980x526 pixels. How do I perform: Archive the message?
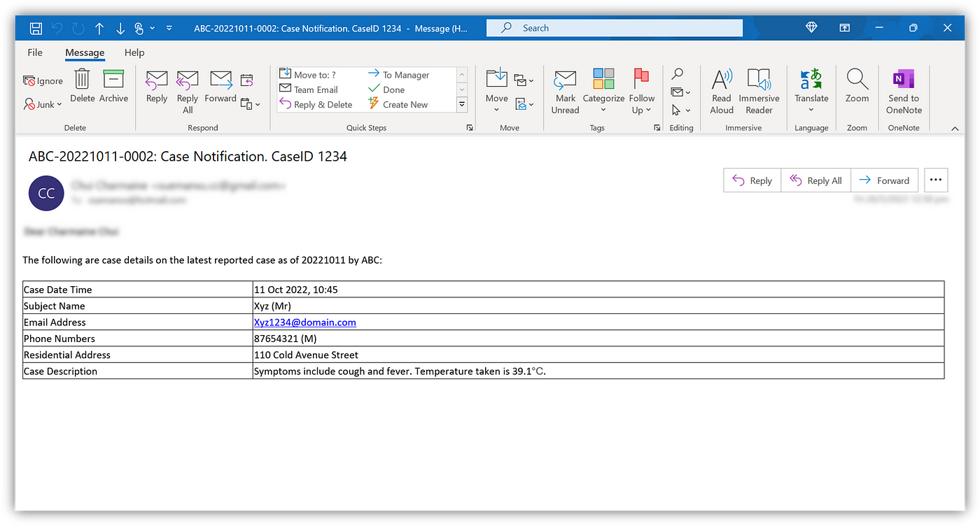(x=113, y=86)
